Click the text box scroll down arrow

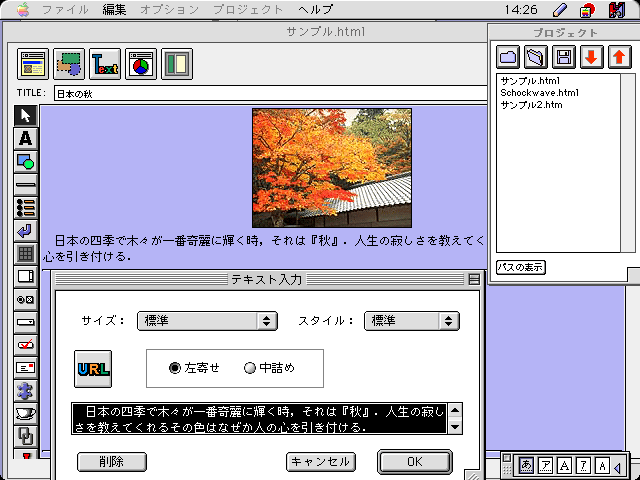(x=455, y=427)
